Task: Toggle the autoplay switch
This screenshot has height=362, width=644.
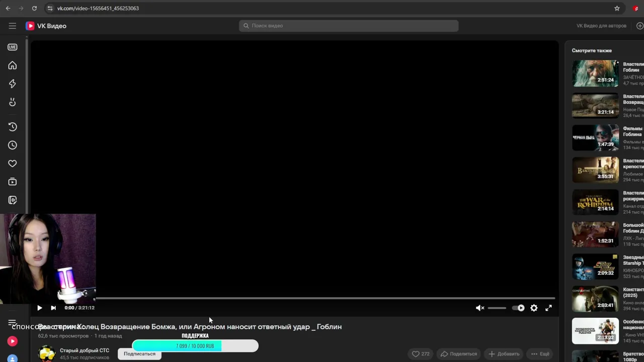Action: click(518, 308)
